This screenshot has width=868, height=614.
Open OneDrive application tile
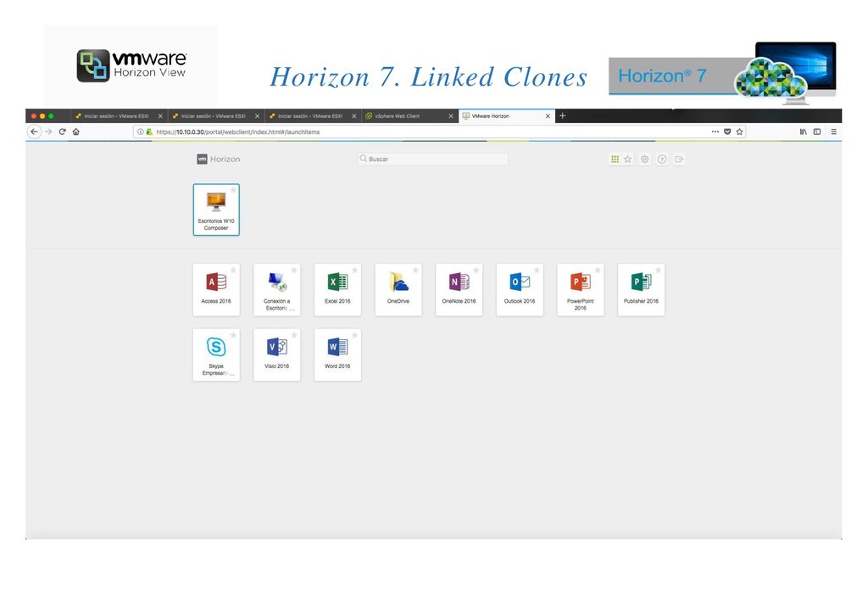pyautogui.click(x=398, y=289)
